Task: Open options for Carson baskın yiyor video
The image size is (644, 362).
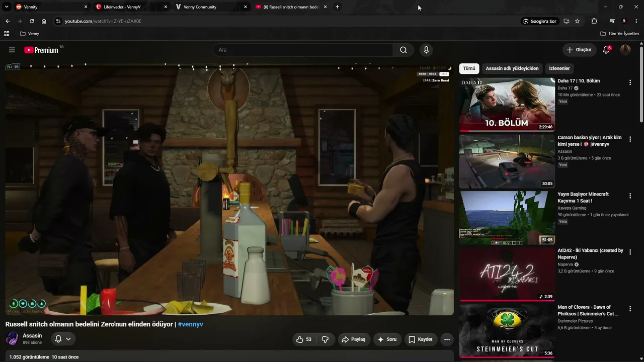Action: pyautogui.click(x=630, y=139)
